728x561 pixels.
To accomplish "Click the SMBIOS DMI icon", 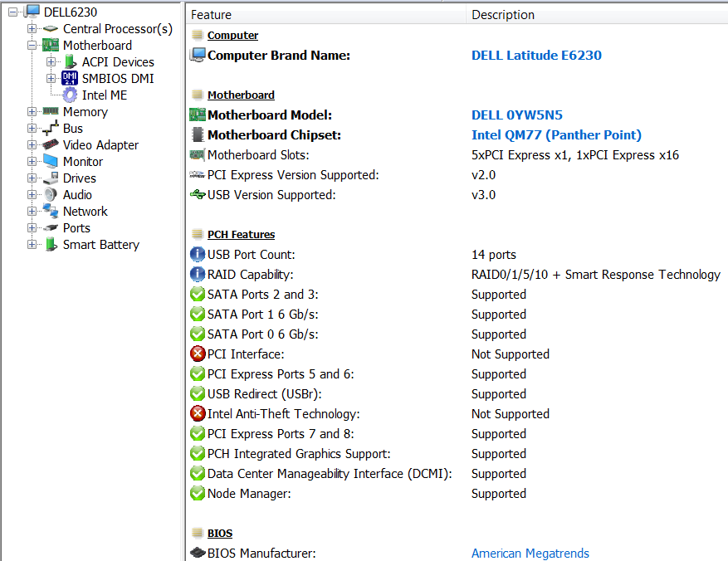I will point(70,78).
